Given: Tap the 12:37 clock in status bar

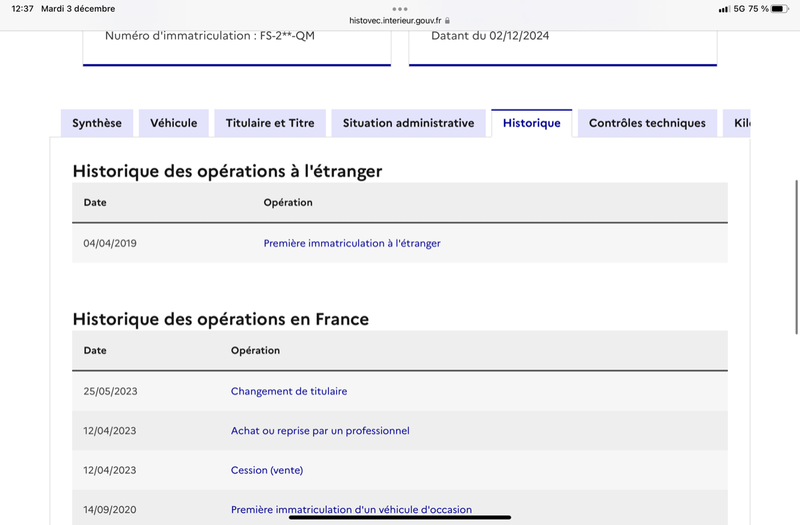Looking at the screenshot, I should [x=22, y=9].
